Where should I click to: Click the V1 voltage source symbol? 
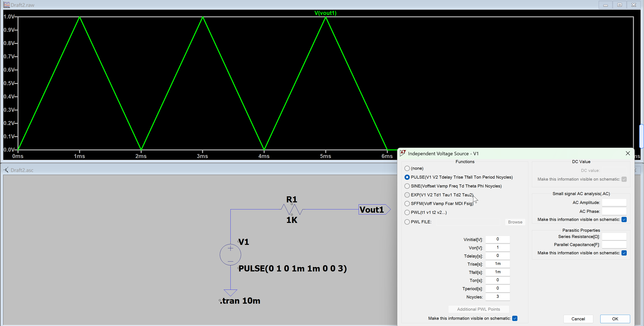[x=230, y=255]
